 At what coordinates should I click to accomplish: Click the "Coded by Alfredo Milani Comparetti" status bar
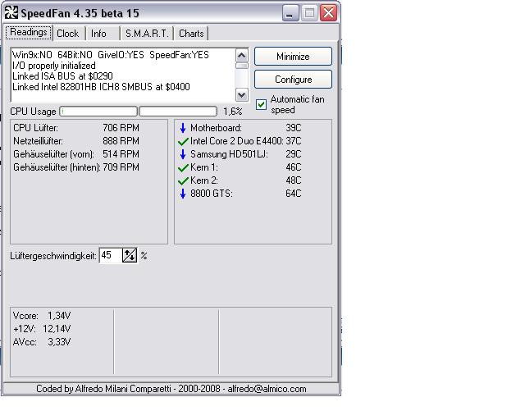pos(171,389)
